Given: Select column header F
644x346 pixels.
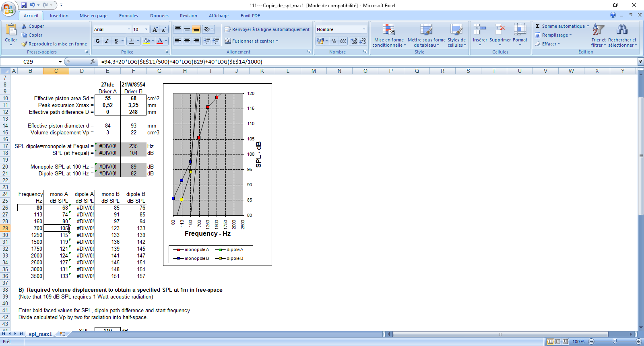Looking at the screenshot, I should pos(133,71).
